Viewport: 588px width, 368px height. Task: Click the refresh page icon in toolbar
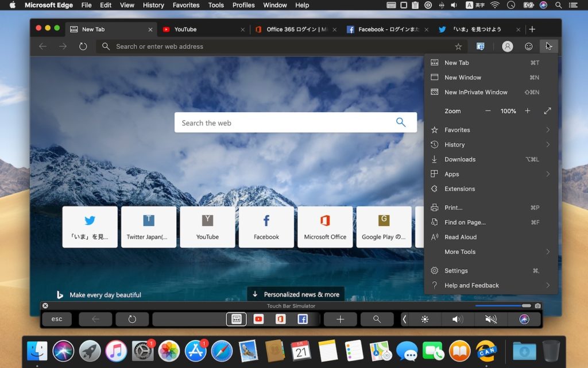click(x=83, y=47)
